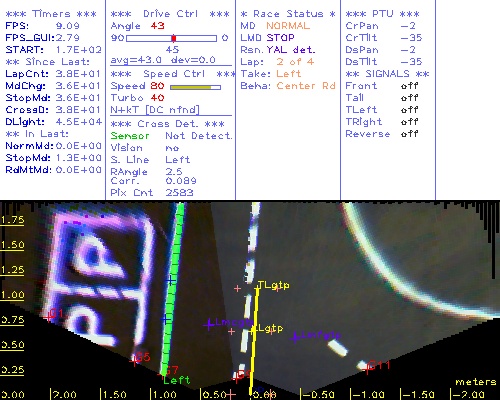Click the yellow Speed level bar
500x400 pixels.
coord(191,87)
